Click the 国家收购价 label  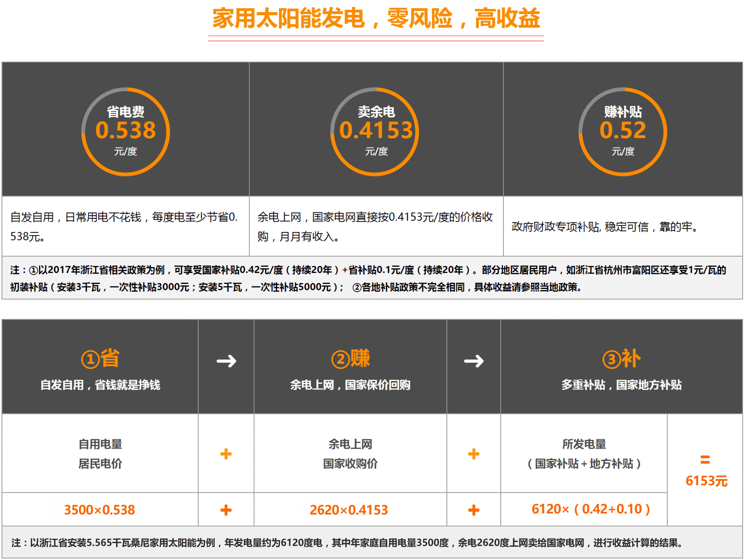pyautogui.click(x=350, y=464)
